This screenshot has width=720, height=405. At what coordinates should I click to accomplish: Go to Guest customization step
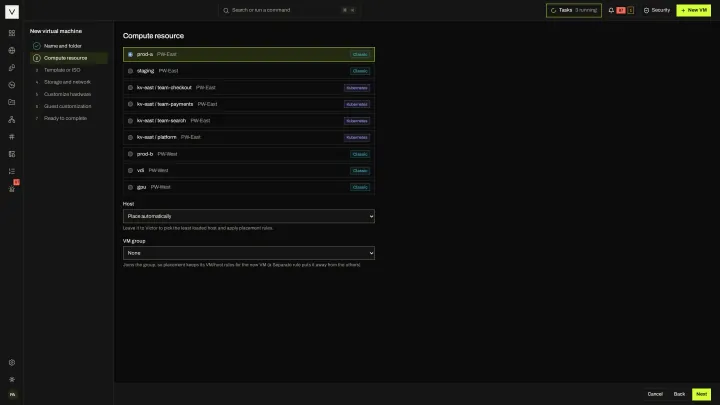coord(69,106)
